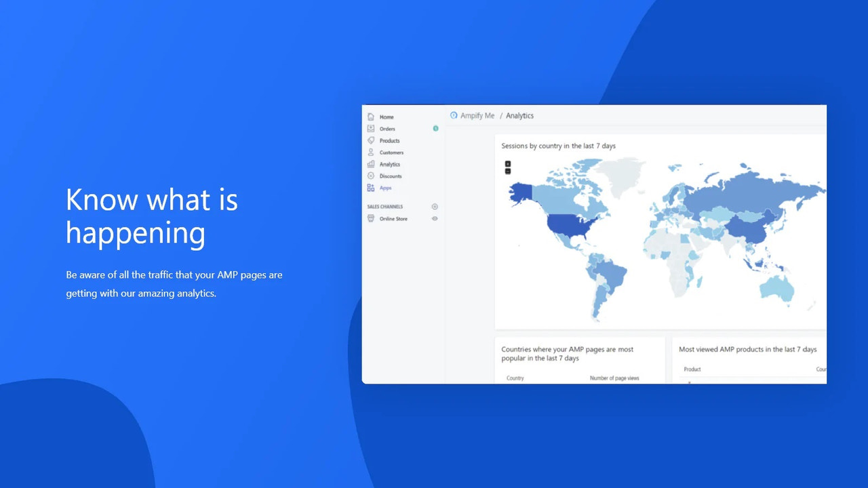This screenshot has width=868, height=488.
Task: Click the add sales channel plus button
Action: [435, 206]
